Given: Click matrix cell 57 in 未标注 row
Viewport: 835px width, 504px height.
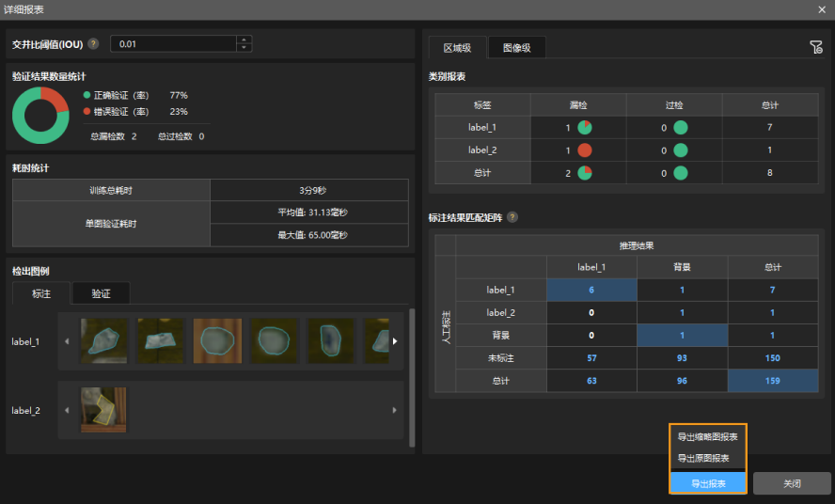Looking at the screenshot, I should pos(591,358).
